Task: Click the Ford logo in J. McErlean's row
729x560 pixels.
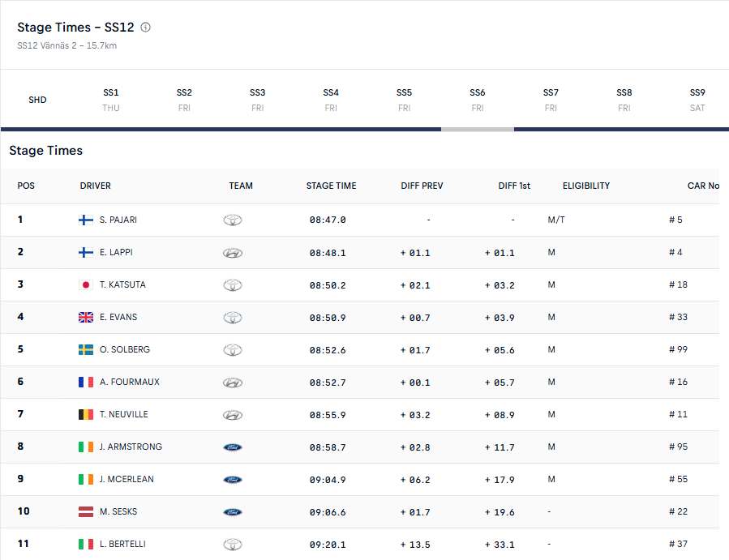Action: click(233, 480)
